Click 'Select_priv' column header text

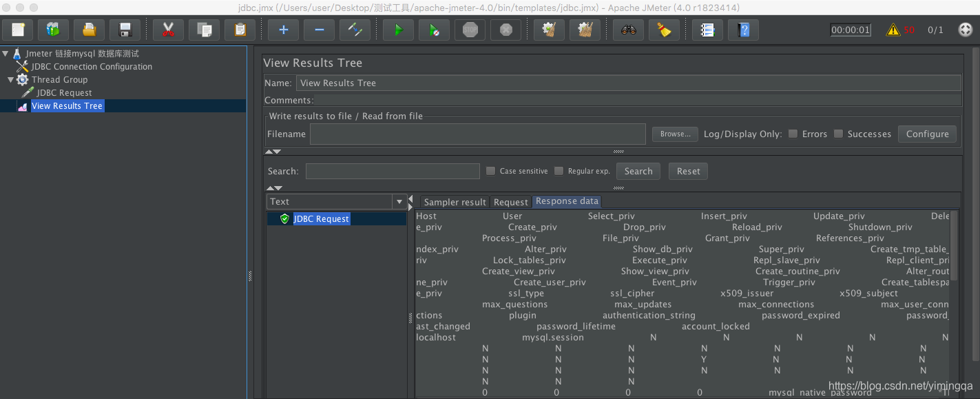[x=612, y=216]
